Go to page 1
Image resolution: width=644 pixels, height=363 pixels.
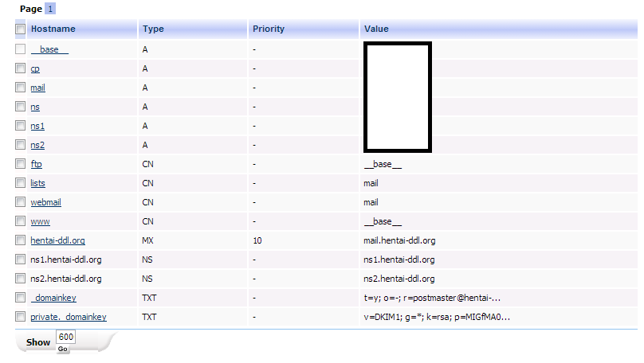pos(50,9)
